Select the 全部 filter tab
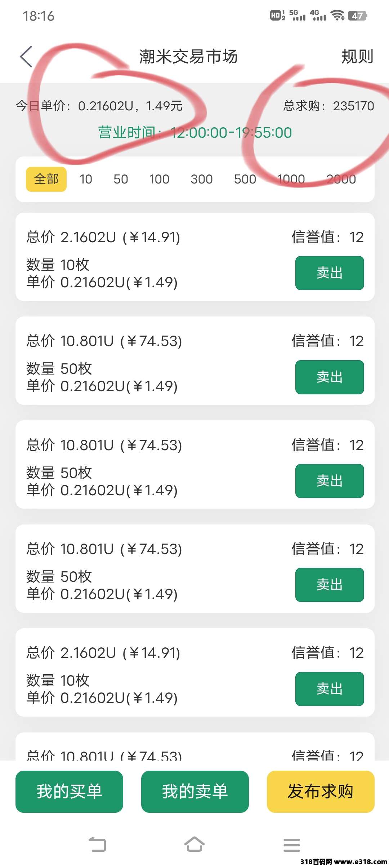 46,179
